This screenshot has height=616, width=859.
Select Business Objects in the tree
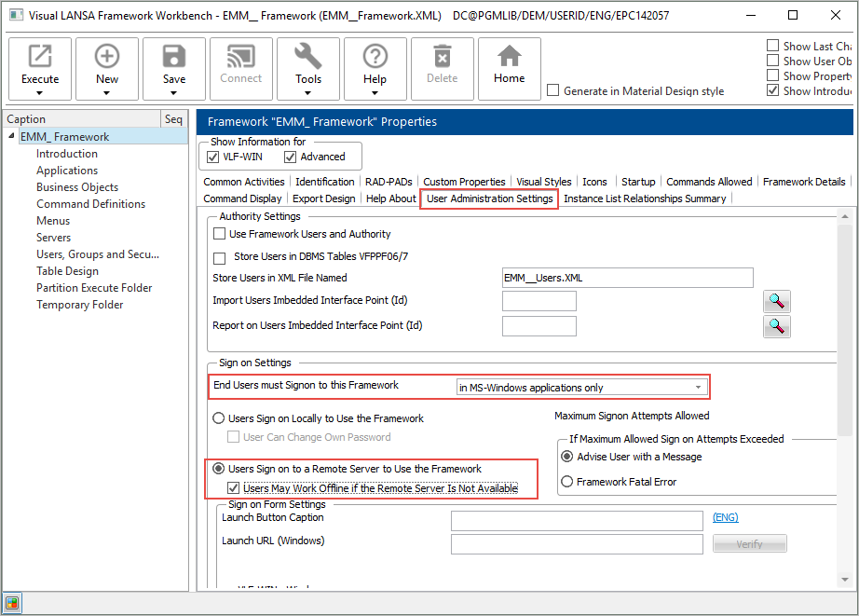pos(77,187)
